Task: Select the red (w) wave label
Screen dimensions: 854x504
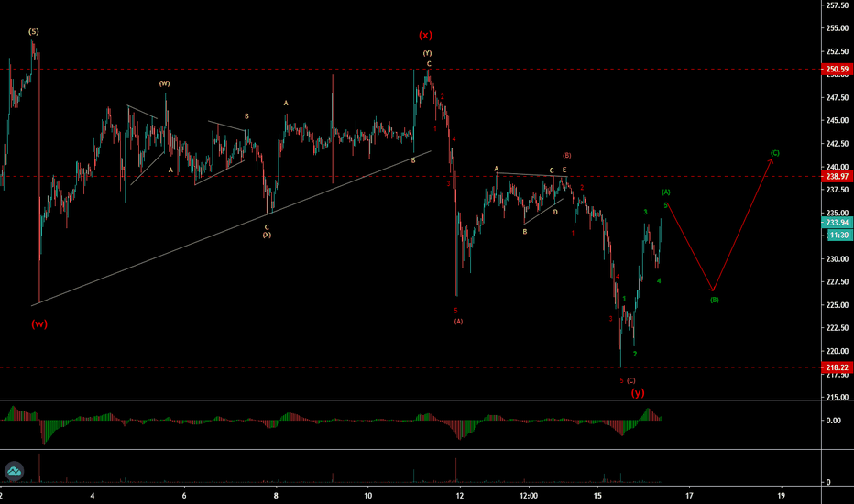Action: pos(39,324)
